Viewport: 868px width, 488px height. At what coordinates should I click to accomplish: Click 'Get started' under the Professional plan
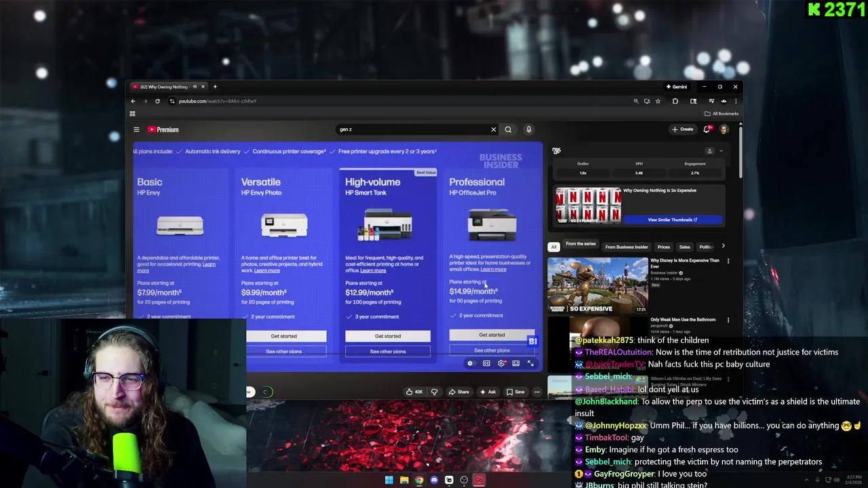[x=492, y=335]
